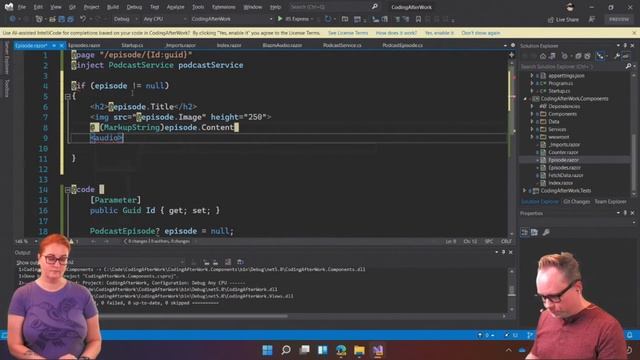Switch to PodcastService.cs tab
The height and width of the screenshot is (360, 640).
(x=342, y=45)
